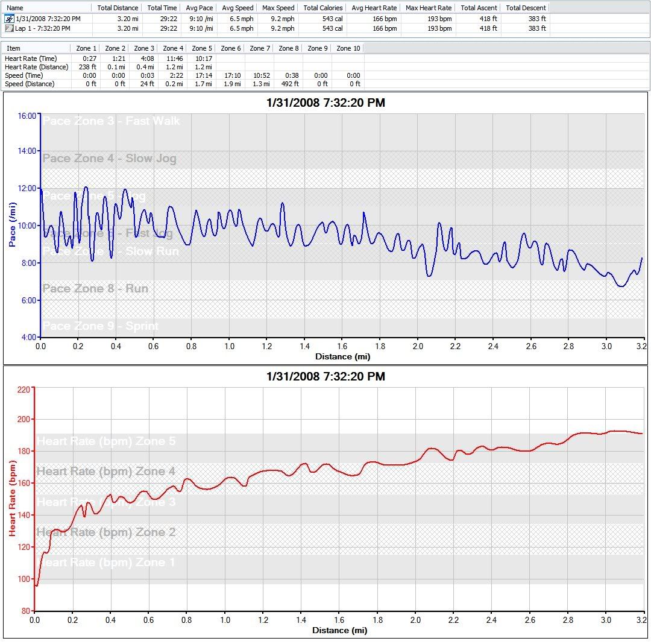Viewport: 651px width, 644px height.
Task: Click the Total Ascent column header
Action: [479, 8]
